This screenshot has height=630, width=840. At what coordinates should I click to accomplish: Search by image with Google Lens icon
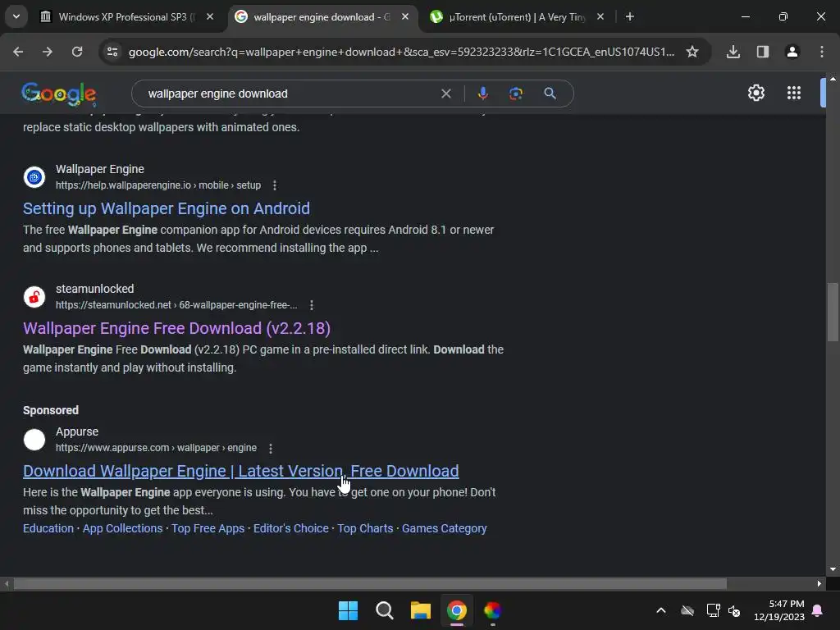click(516, 94)
